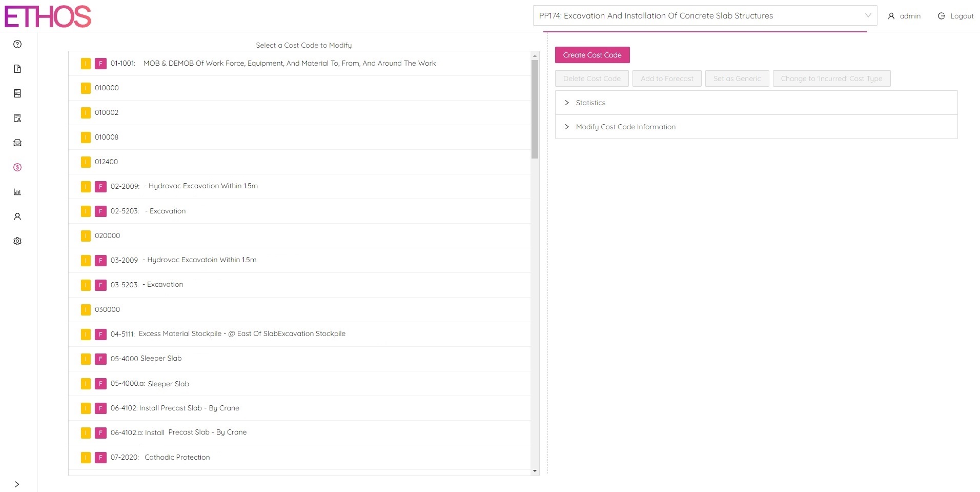The height and width of the screenshot is (492, 980).
Task: Select cost code 07-2020 Cathodic Protection
Action: pyautogui.click(x=177, y=457)
